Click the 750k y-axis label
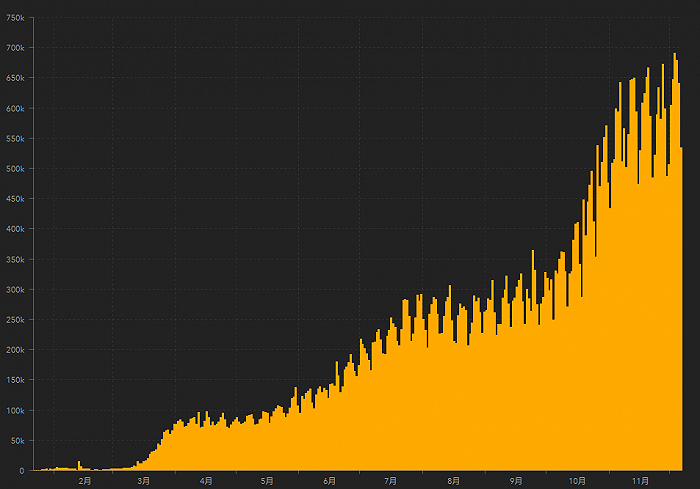Image resolution: width=700 pixels, height=489 pixels. click(x=15, y=18)
